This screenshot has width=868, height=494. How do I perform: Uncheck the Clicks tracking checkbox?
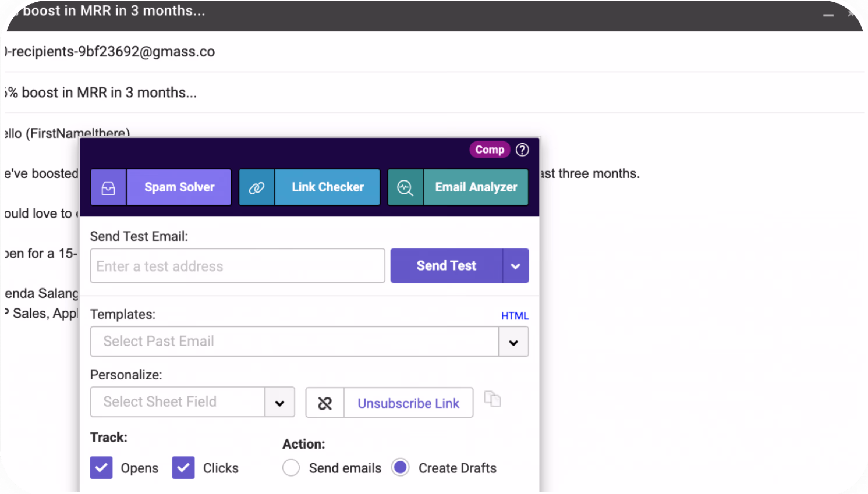(183, 468)
